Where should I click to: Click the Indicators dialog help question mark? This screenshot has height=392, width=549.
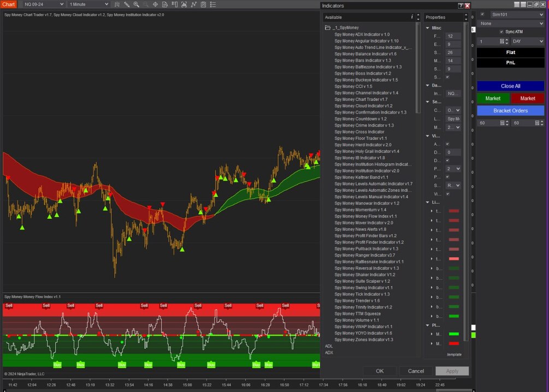pos(461,5)
